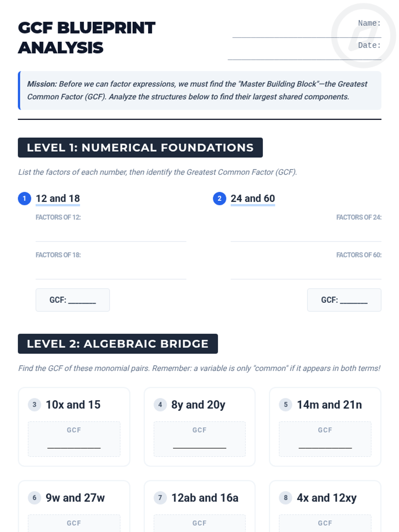399x532 pixels.
Task: Click the Level 2: Algebraic Bridge header
Action: (x=118, y=344)
